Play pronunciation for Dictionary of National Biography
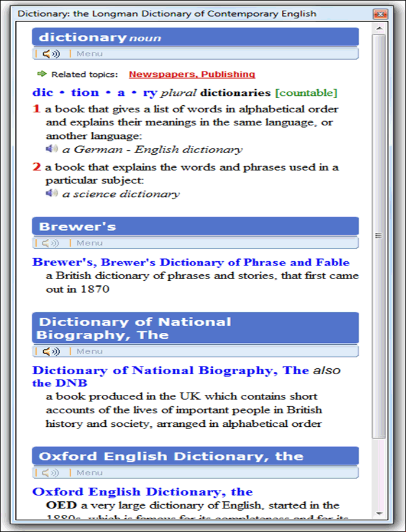The height and width of the screenshot is (532, 406). click(x=51, y=351)
